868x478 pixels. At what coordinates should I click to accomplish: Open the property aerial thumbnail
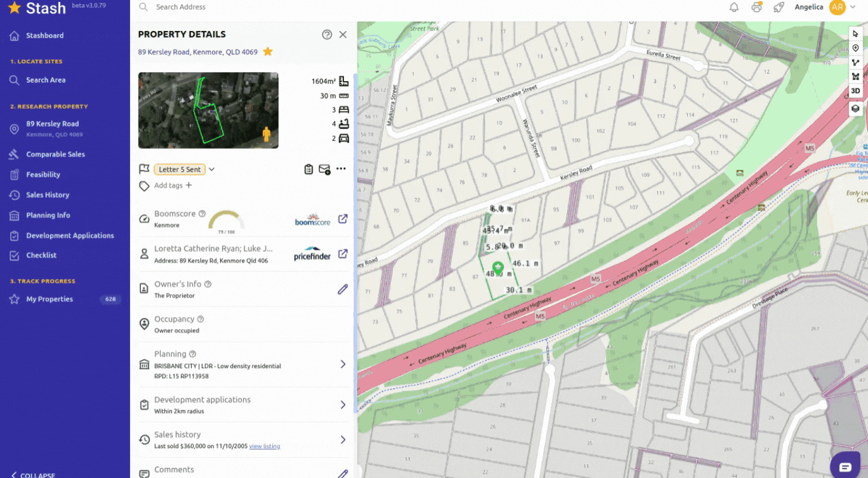208,111
